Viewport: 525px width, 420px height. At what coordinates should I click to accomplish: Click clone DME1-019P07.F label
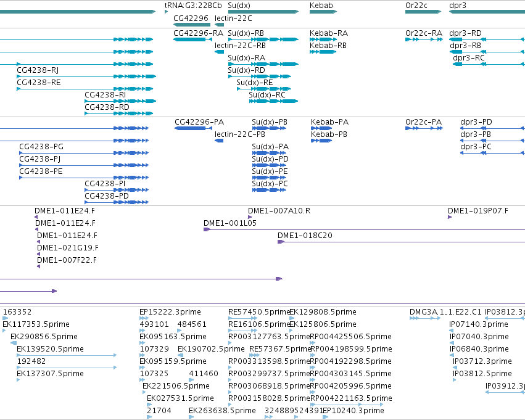[x=477, y=211]
